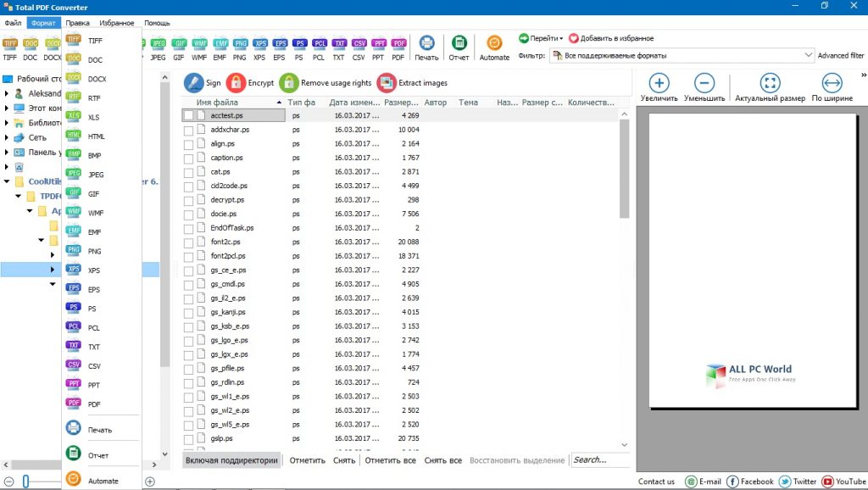Open the Помощь menu

point(157,23)
